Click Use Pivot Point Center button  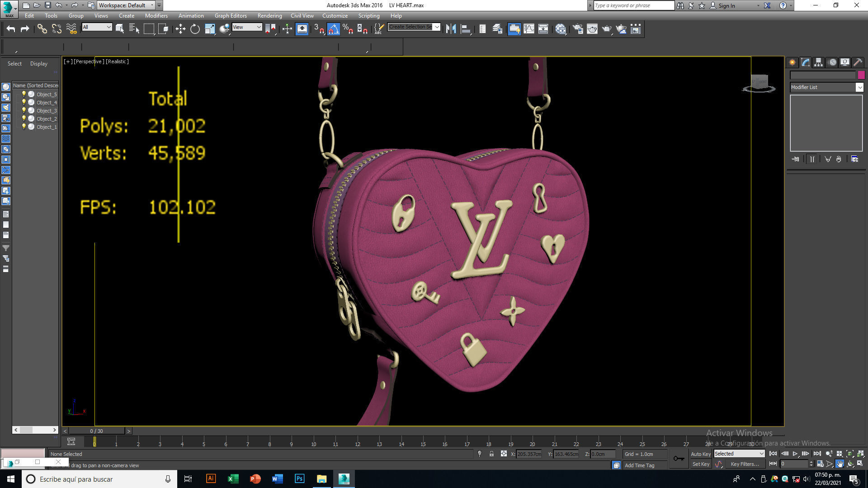pos(270,29)
